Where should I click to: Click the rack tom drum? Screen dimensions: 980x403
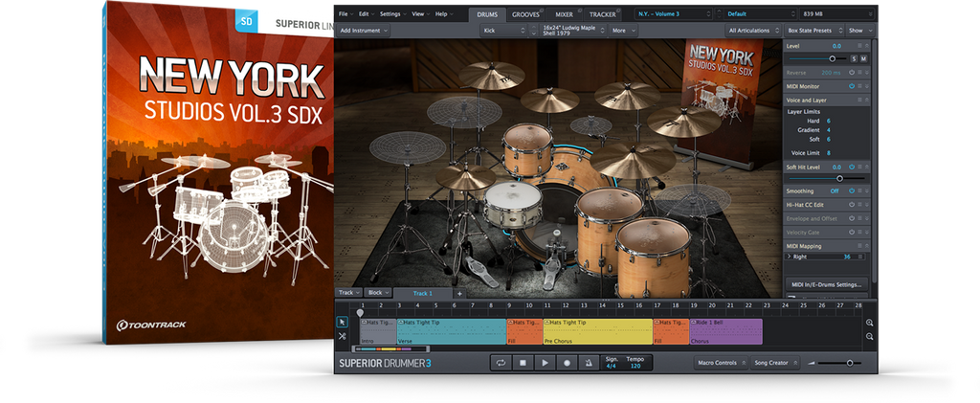527,149
